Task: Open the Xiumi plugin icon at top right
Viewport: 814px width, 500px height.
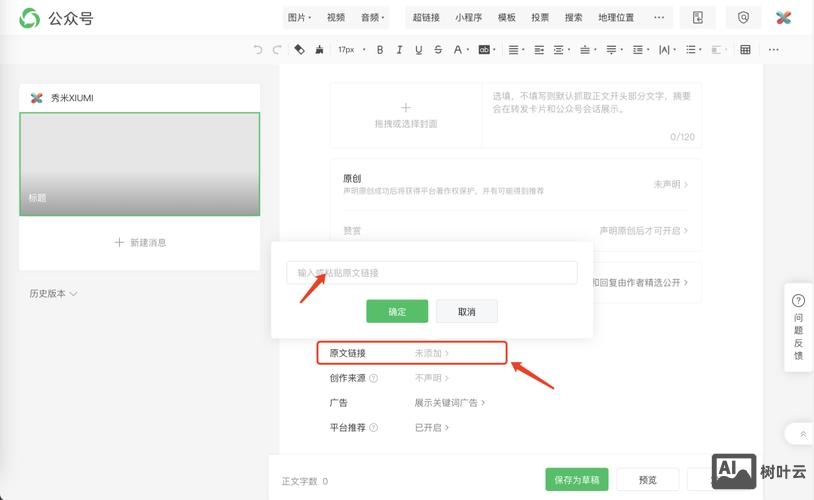Action: tap(783, 18)
